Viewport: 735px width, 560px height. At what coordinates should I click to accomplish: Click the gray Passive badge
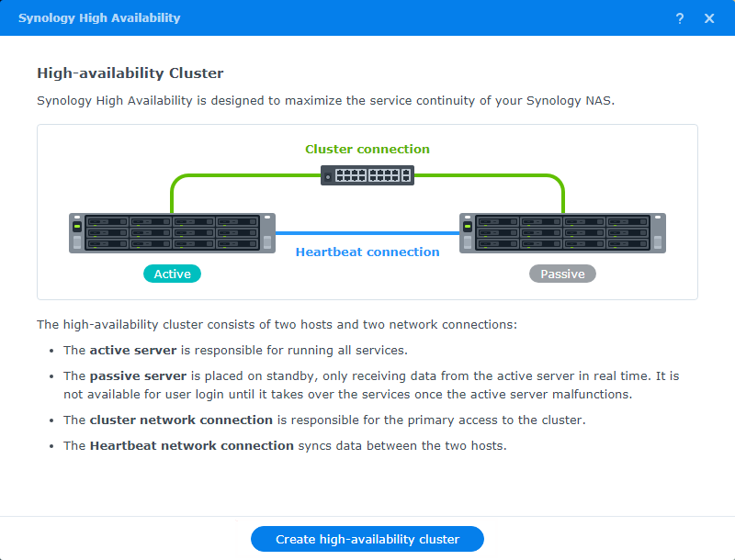click(x=562, y=274)
